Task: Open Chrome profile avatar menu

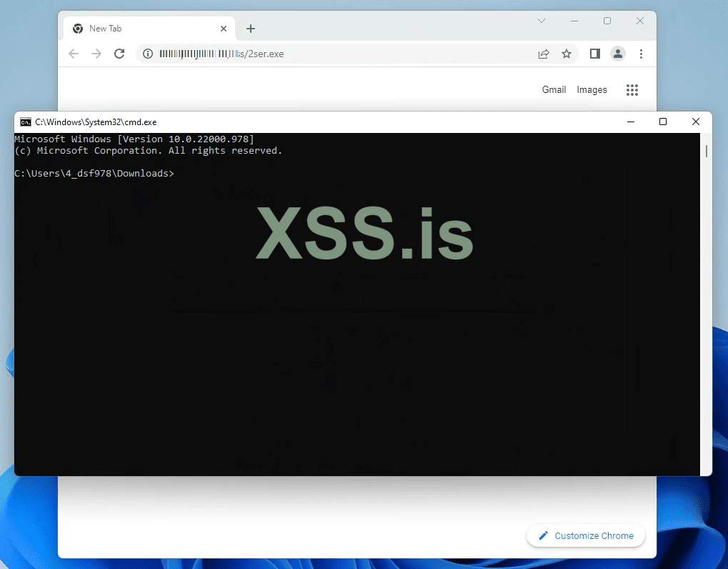Action: coord(618,54)
